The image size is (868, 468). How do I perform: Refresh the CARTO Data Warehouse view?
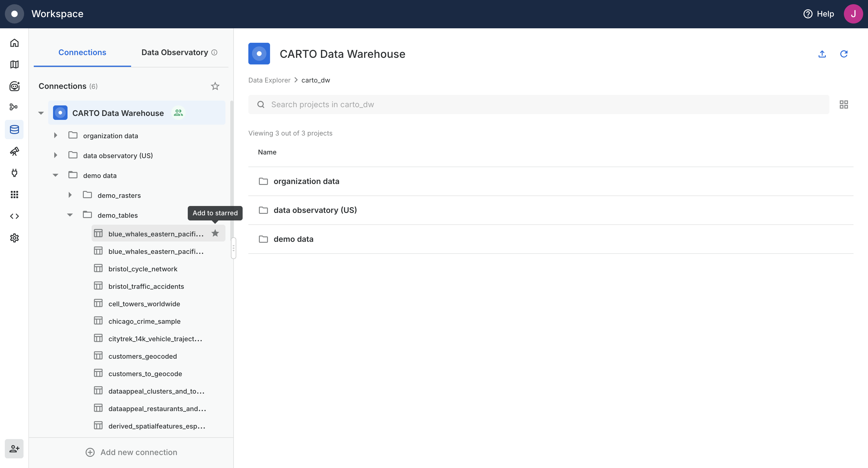(843, 54)
